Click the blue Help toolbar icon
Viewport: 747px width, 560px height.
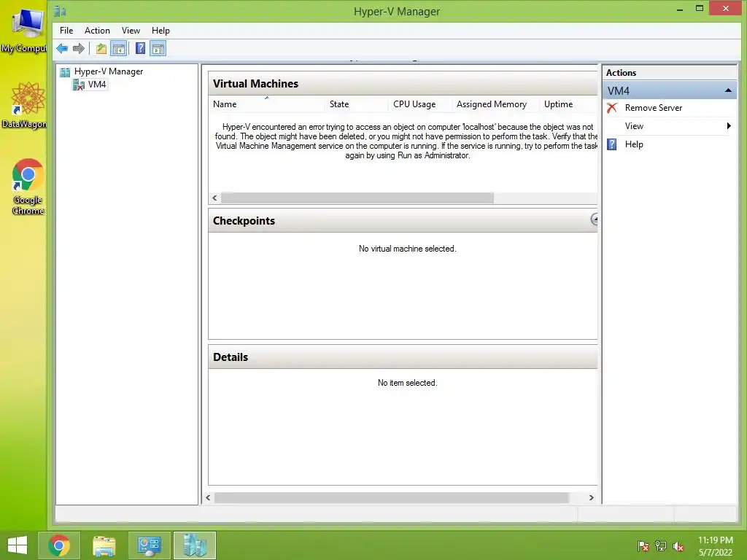coord(140,49)
